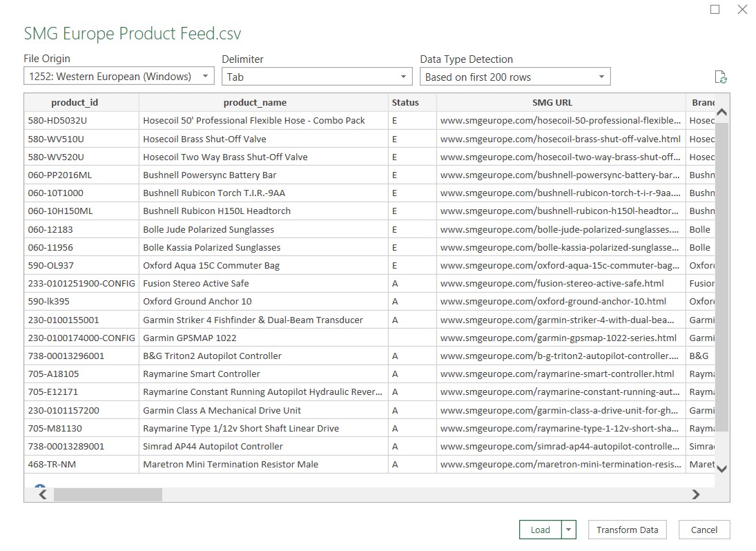The image size is (756, 551).
Task: Select the Status column header
Action: point(412,103)
